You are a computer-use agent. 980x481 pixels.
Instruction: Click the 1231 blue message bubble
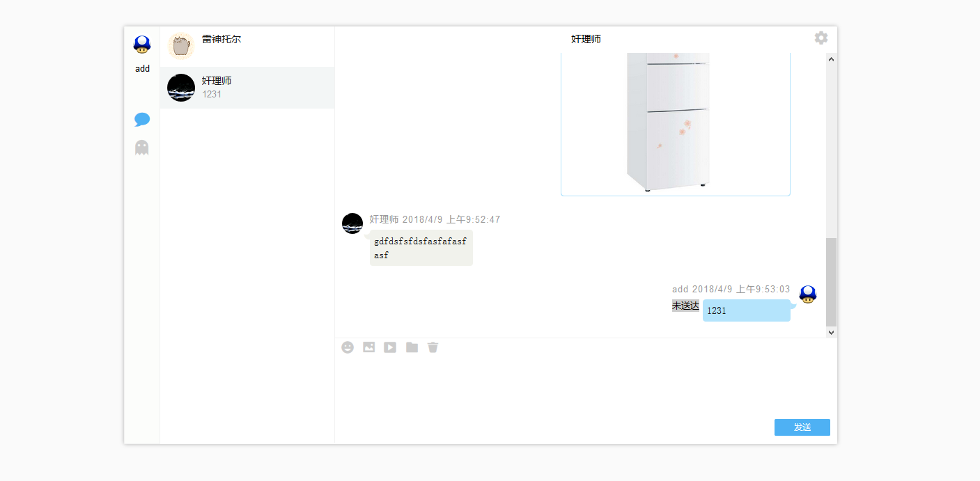pyautogui.click(x=747, y=310)
